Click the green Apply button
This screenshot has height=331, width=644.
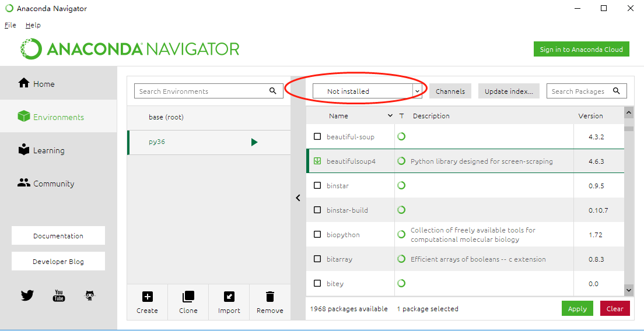click(x=577, y=308)
